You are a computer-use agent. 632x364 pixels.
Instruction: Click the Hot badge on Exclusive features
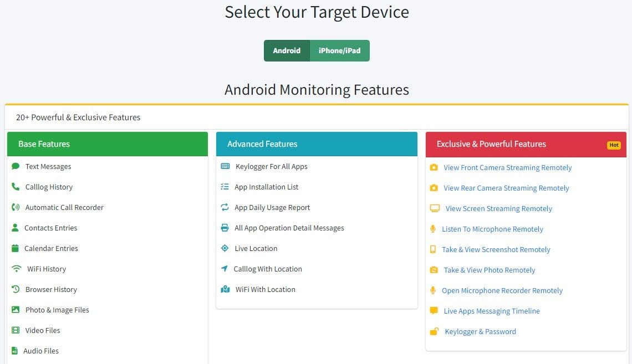pyautogui.click(x=614, y=145)
